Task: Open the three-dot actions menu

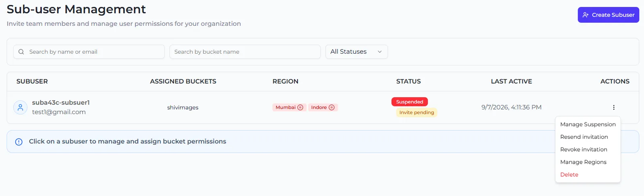Action: click(x=614, y=107)
